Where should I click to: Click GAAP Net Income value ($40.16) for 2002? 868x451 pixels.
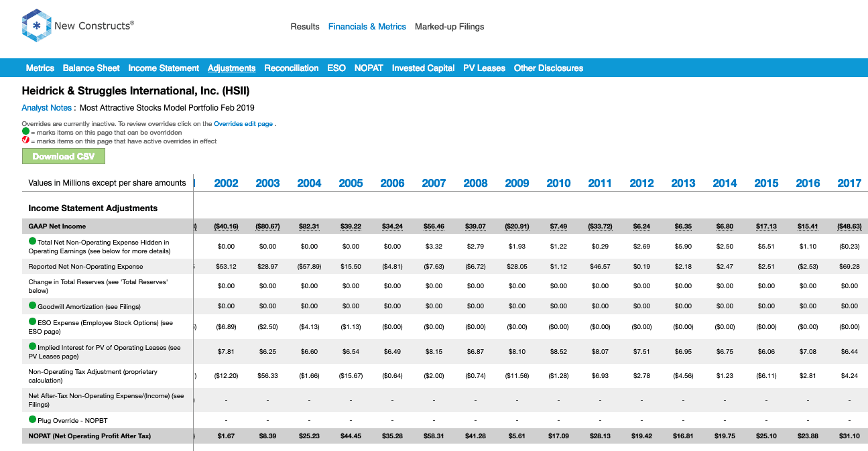226,227
